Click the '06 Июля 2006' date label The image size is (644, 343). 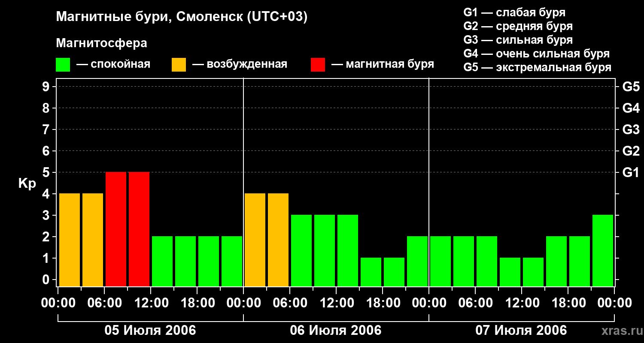click(x=336, y=331)
